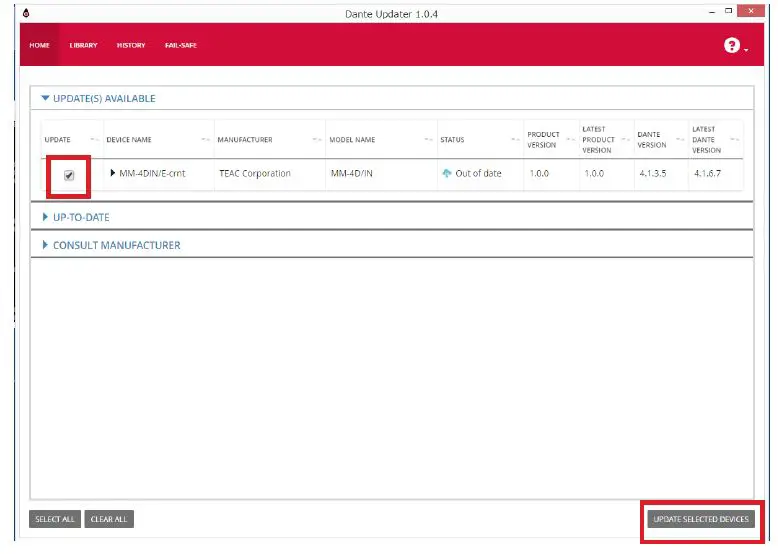Maximize the Dante Updater window
This screenshot has width=778, height=554.
pyautogui.click(x=728, y=11)
